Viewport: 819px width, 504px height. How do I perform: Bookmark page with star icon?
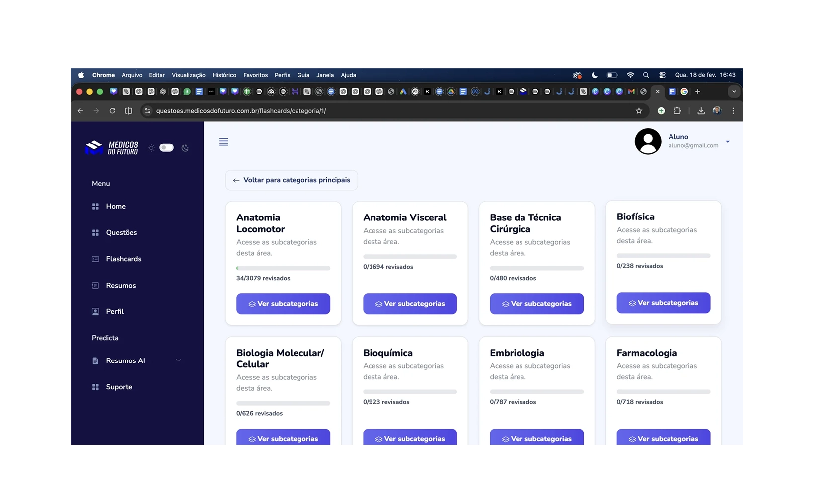tap(639, 111)
